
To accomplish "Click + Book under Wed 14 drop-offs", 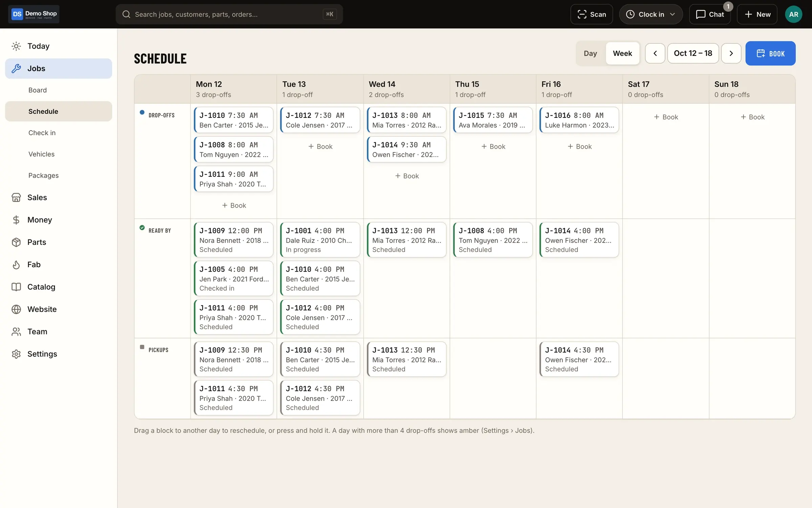I will [x=407, y=176].
